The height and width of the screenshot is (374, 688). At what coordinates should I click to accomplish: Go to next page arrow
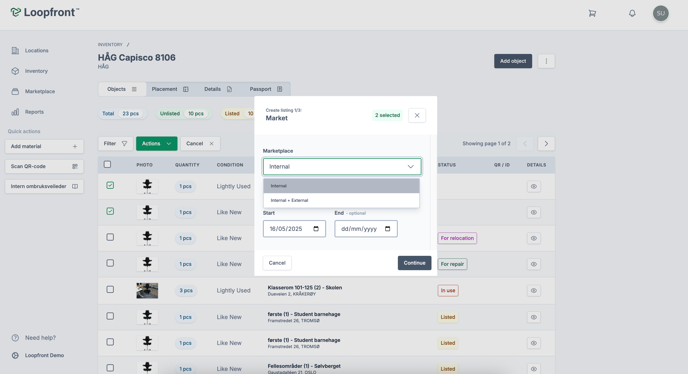point(546,144)
